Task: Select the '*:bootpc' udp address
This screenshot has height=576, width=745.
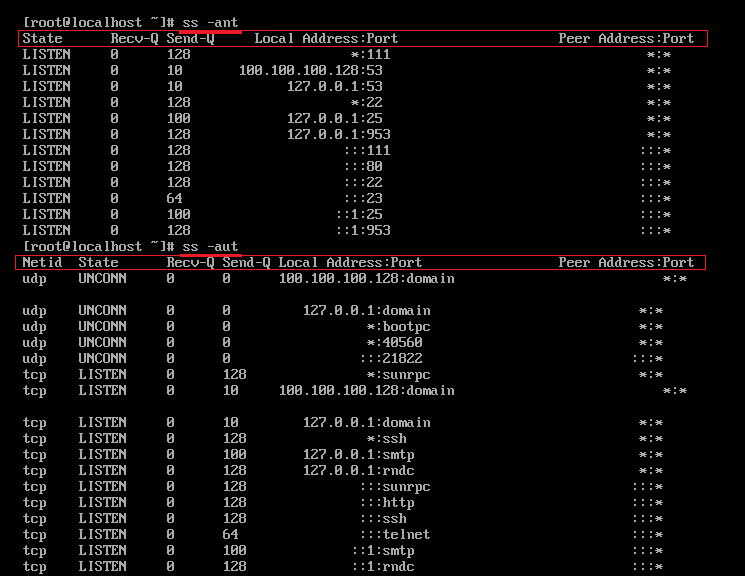Action: pos(398,326)
